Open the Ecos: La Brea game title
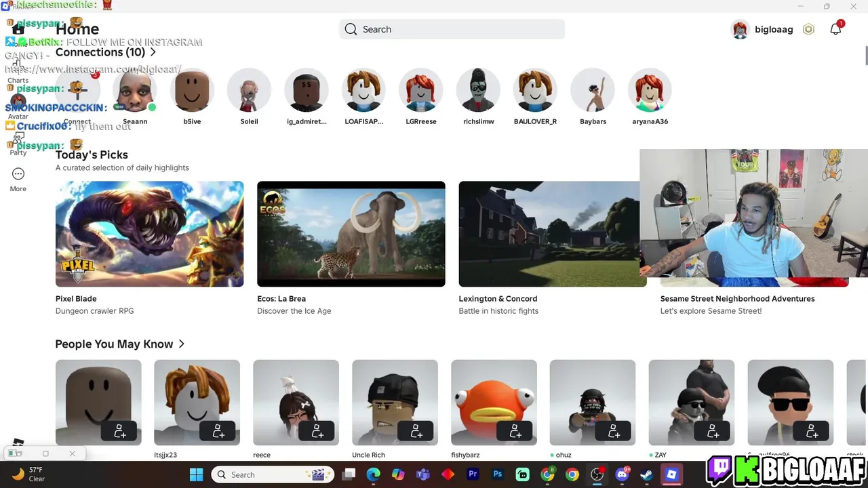The image size is (868, 488). click(x=281, y=298)
